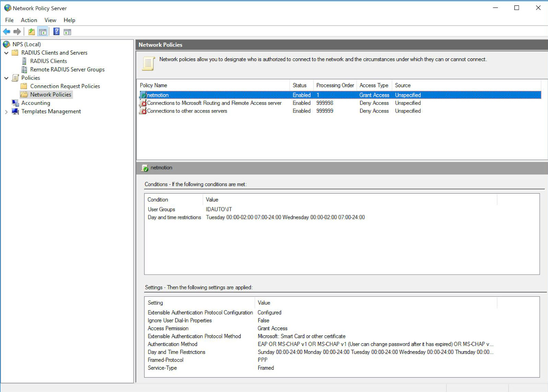Click the NPS (Local) globe icon
This screenshot has width=548, height=392.
tap(7, 44)
